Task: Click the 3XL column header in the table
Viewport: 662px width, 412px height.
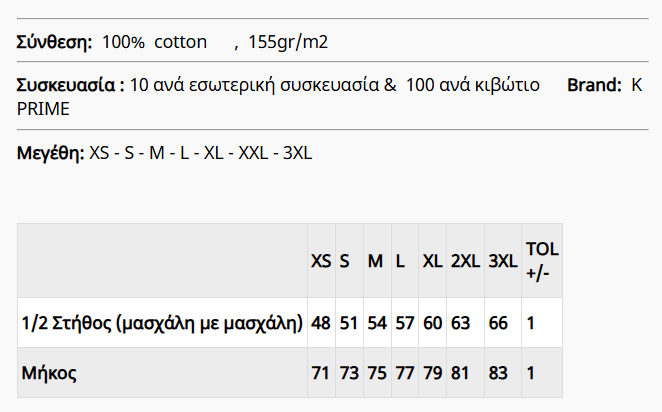Action: point(502,261)
